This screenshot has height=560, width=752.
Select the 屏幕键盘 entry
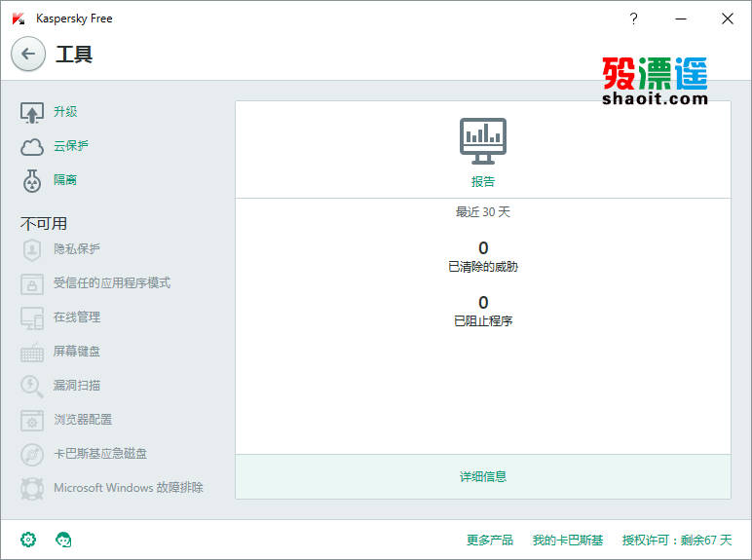click(x=77, y=352)
